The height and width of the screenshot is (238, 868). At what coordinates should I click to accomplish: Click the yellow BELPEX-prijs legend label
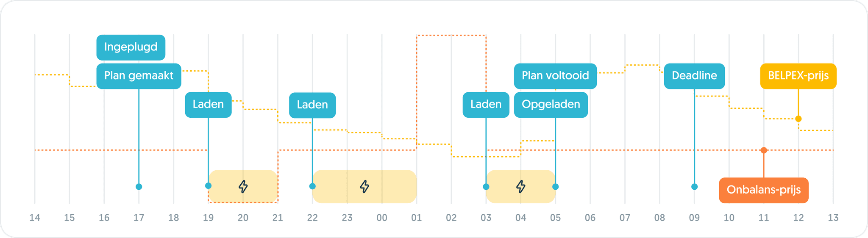pos(798,76)
